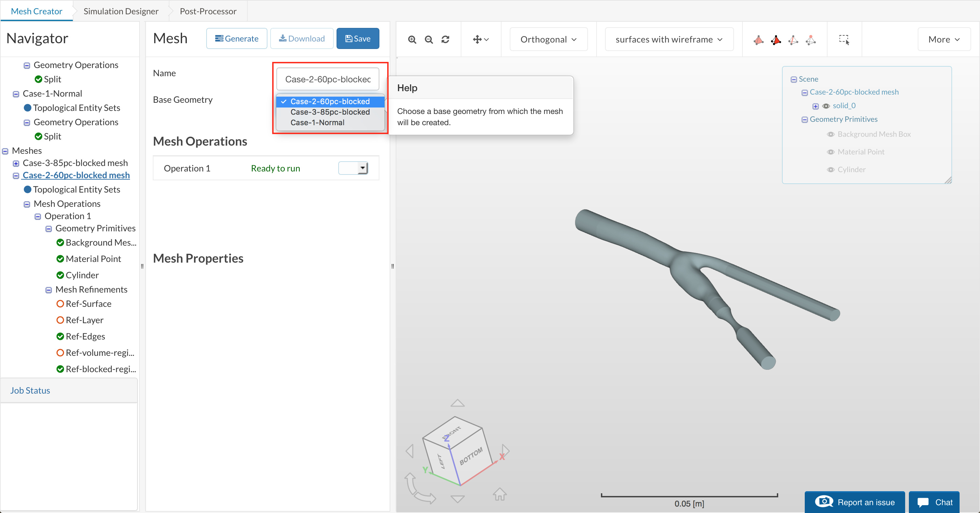The image size is (980, 513).
Task: Open the Operation 1 actions dropdown
Action: click(362, 168)
